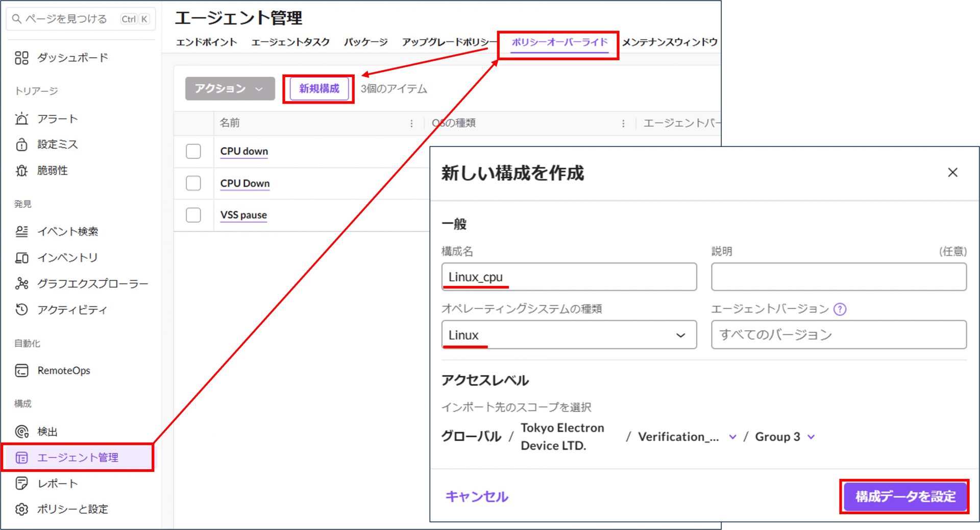Open the Activity history icon
Viewport: 980px width, 530px height.
point(21,309)
